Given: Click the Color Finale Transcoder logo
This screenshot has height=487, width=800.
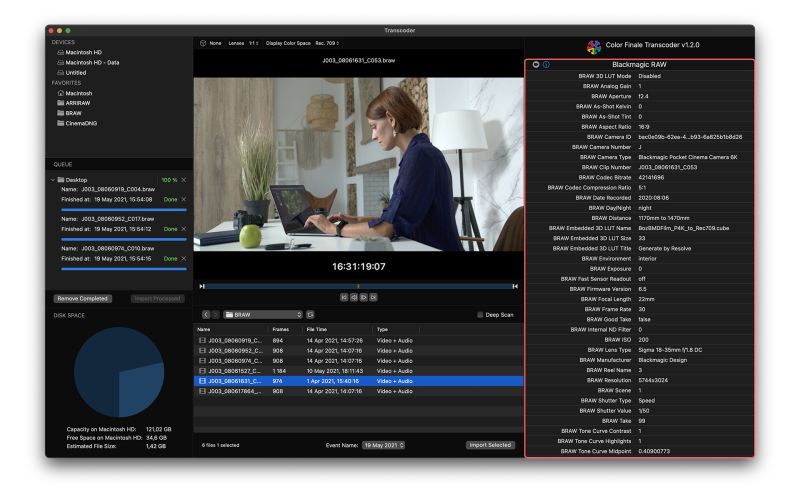Looking at the screenshot, I should (594, 47).
